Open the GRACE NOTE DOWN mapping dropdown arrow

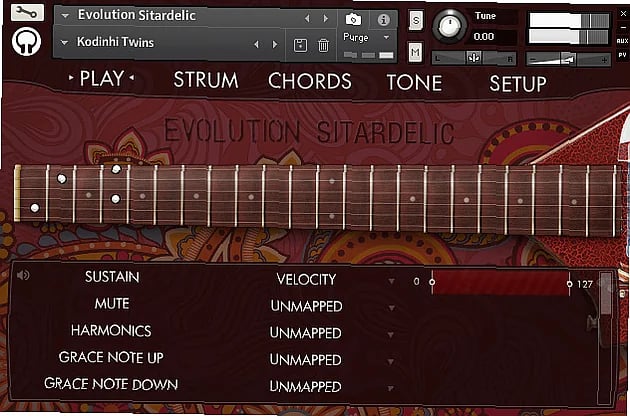pos(390,388)
